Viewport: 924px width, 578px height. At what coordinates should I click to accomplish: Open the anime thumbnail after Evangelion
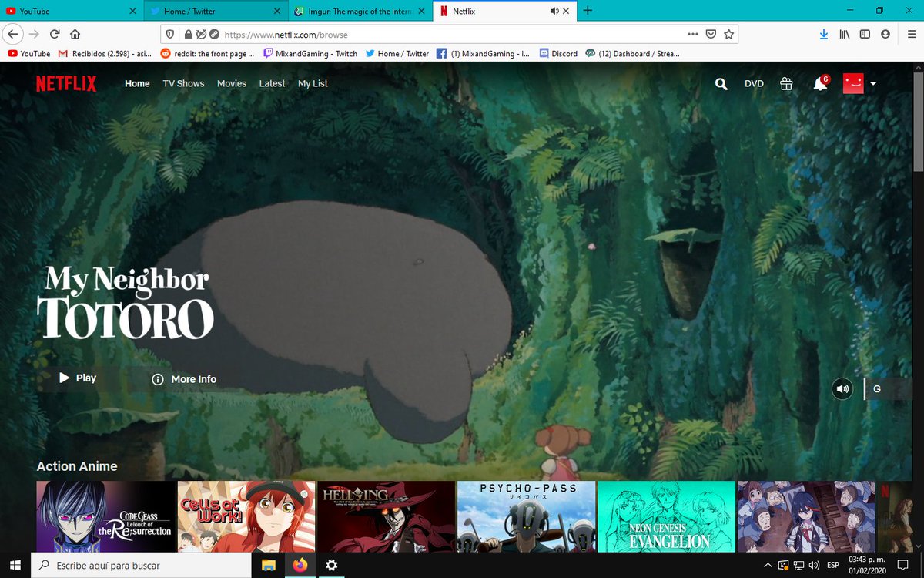click(x=806, y=517)
